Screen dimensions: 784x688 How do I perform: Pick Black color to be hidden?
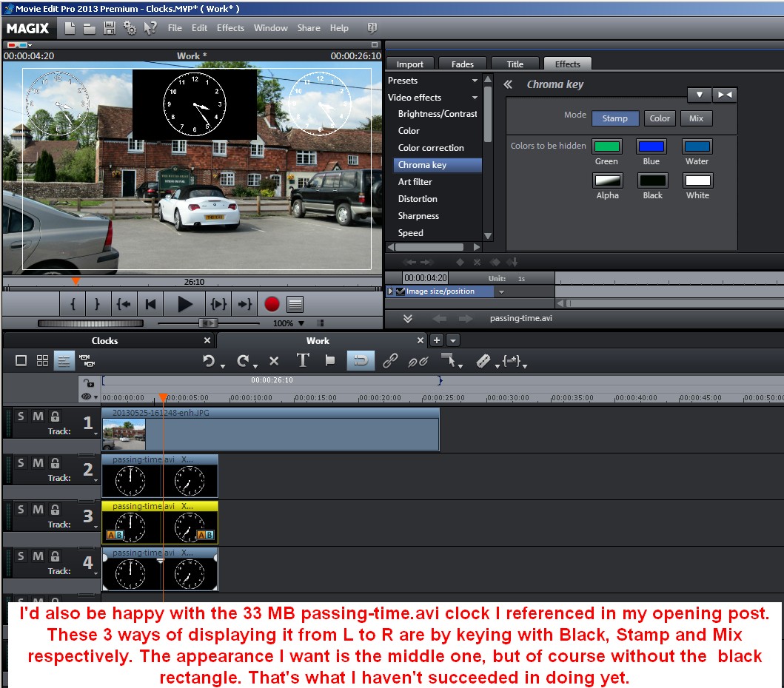[652, 181]
